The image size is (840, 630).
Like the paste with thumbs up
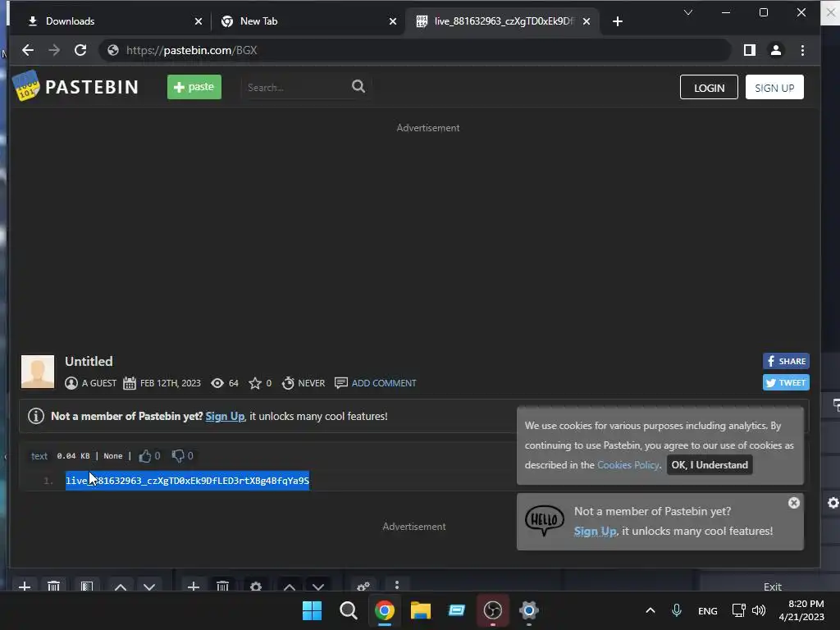(x=145, y=456)
